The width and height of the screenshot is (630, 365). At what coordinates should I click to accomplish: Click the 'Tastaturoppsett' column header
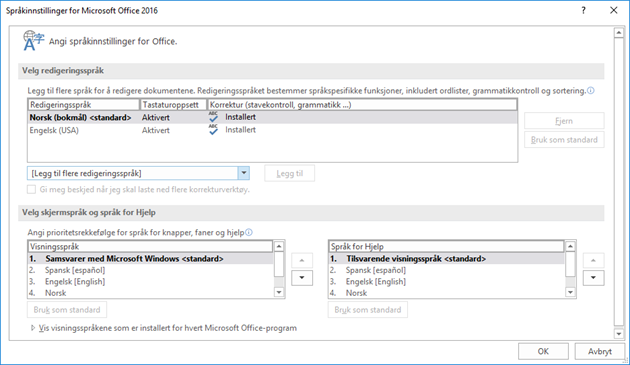(x=173, y=105)
